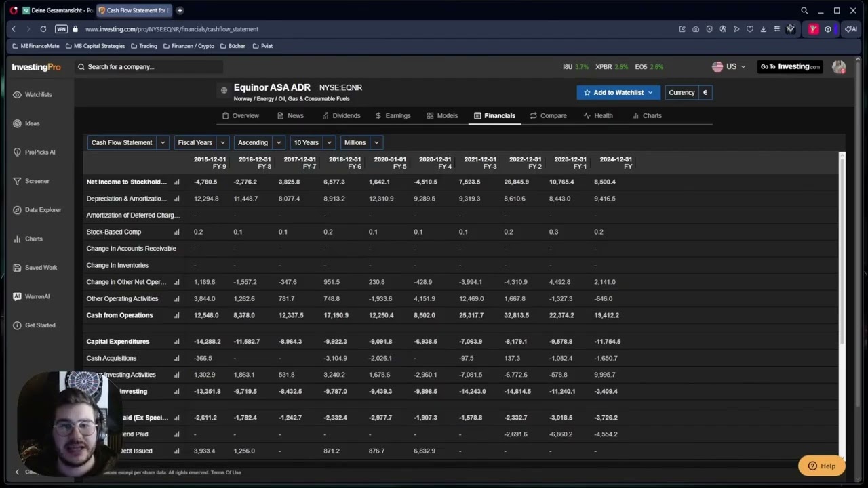Click the XPBR ticker in header
This screenshot has width=868, height=488.
tap(612, 67)
